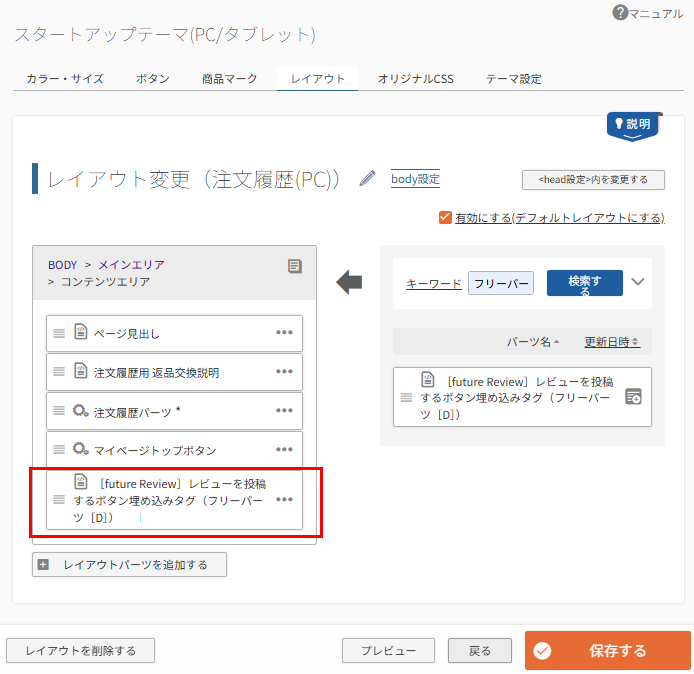The width and height of the screenshot is (694, 674).
Task: Click the プレビュー button
Action: (388, 651)
